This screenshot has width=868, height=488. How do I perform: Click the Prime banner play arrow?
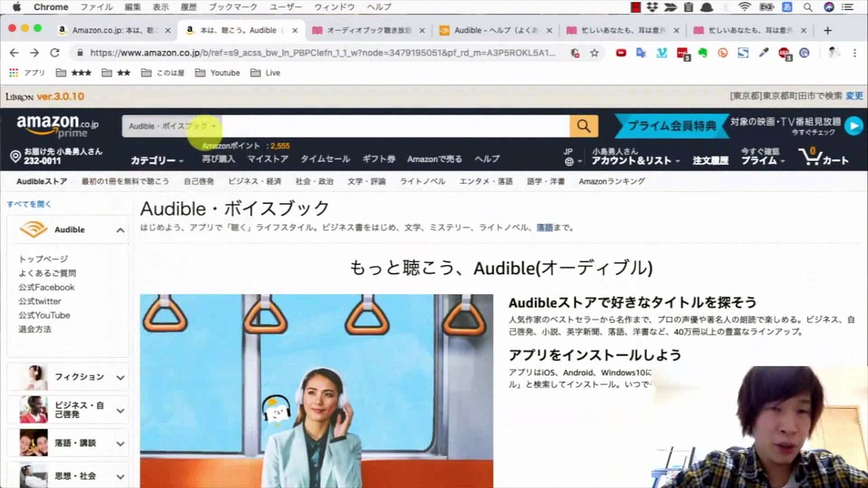click(x=853, y=126)
